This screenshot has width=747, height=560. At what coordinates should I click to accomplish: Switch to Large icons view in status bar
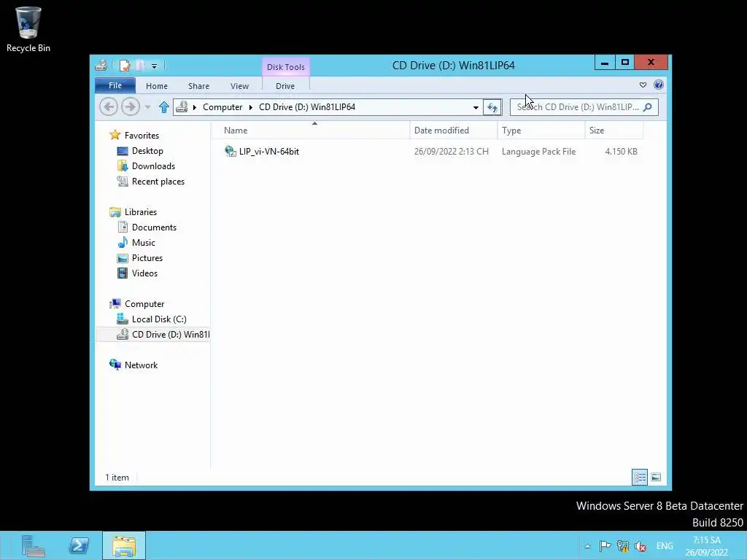click(656, 477)
